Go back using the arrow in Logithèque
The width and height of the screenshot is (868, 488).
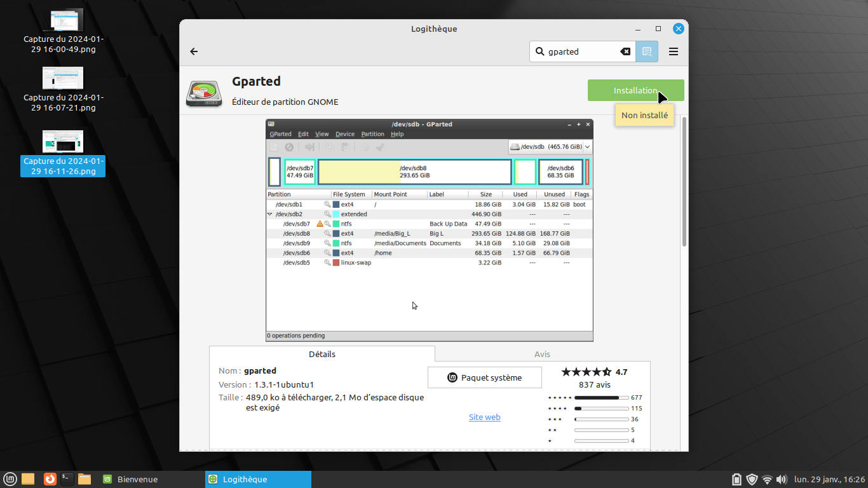pos(194,51)
